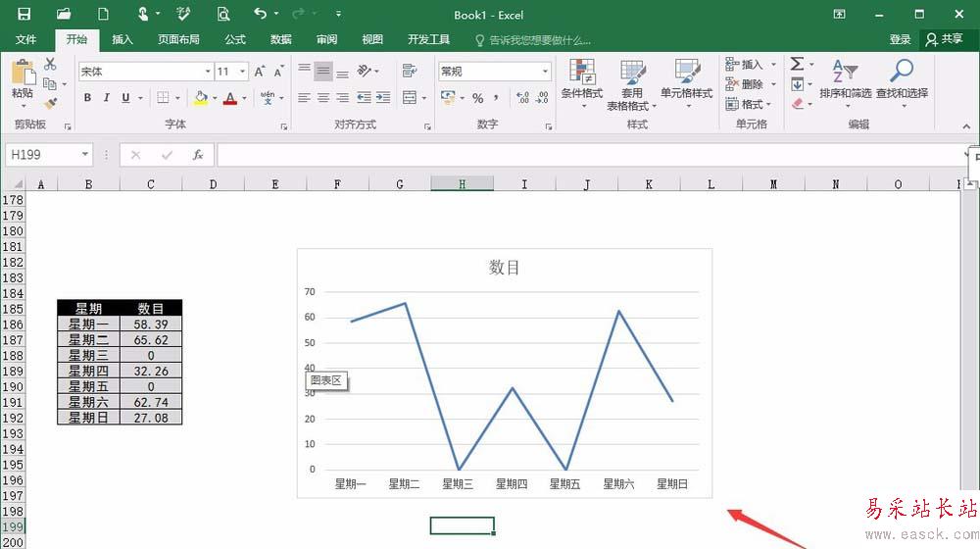Toggle bold formatting
Image resolution: width=980 pixels, height=549 pixels.
click(87, 97)
